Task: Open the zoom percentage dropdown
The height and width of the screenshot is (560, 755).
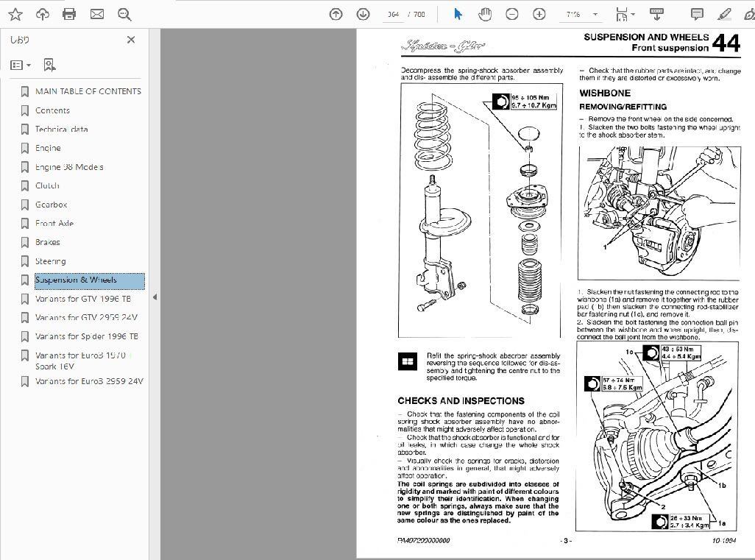Action: tap(595, 15)
